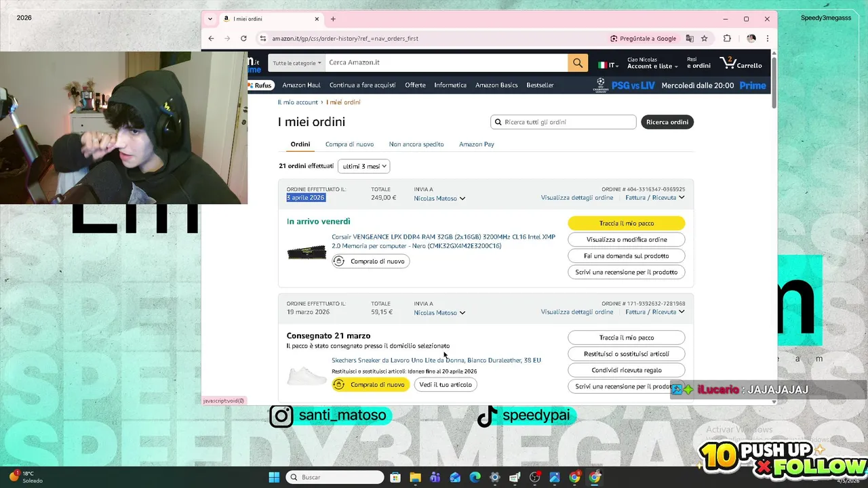Expand Fattura / Ricevuta for 59,15 € order

tap(655, 312)
